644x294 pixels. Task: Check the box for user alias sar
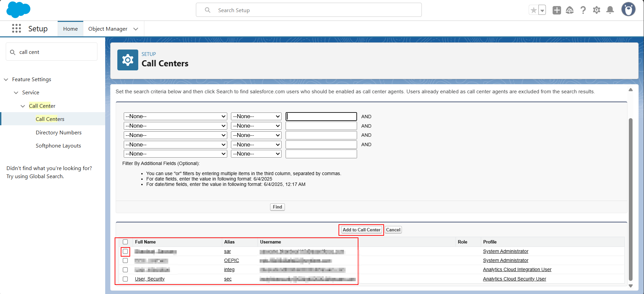pos(125,252)
